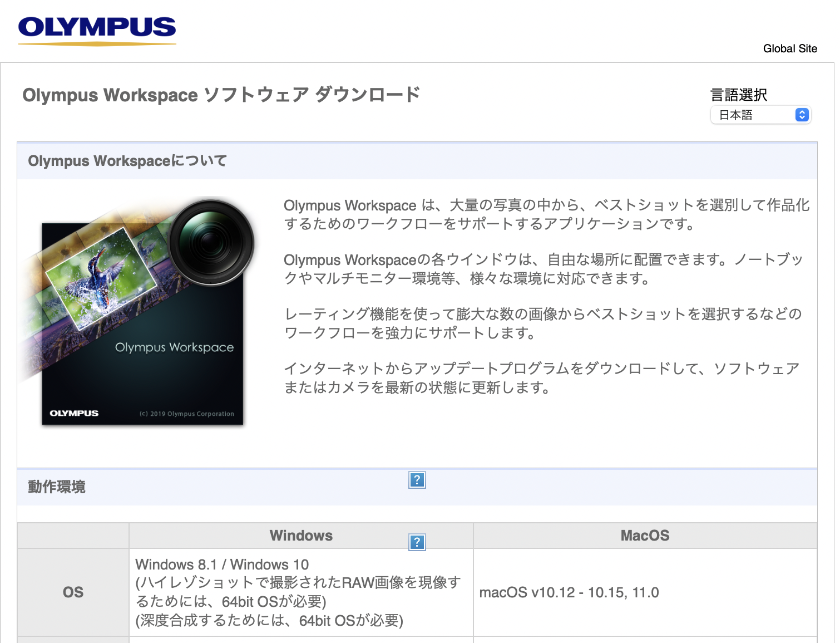The height and width of the screenshot is (643, 840).
Task: Click the line (深度合成するためには、64bit OSが必要)
Action: (x=269, y=621)
